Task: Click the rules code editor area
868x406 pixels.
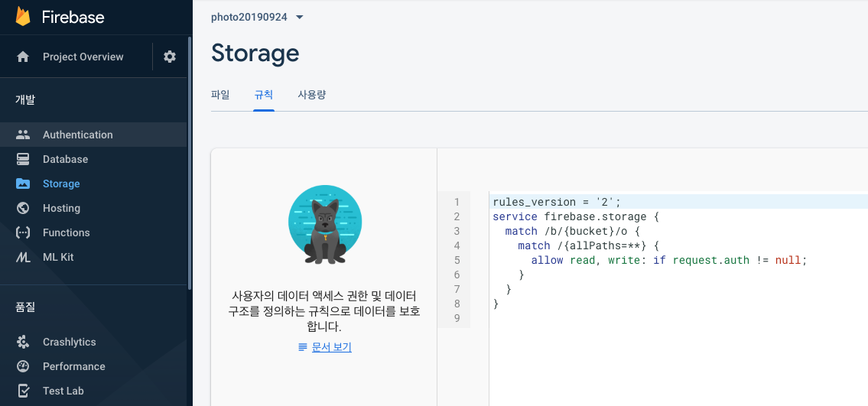Action: [x=678, y=299]
